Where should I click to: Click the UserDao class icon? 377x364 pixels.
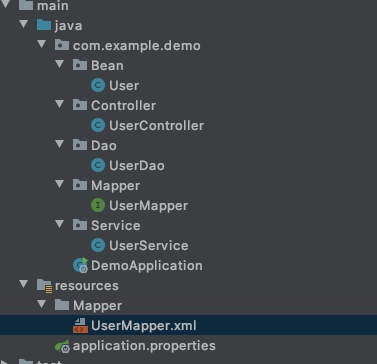pos(98,165)
